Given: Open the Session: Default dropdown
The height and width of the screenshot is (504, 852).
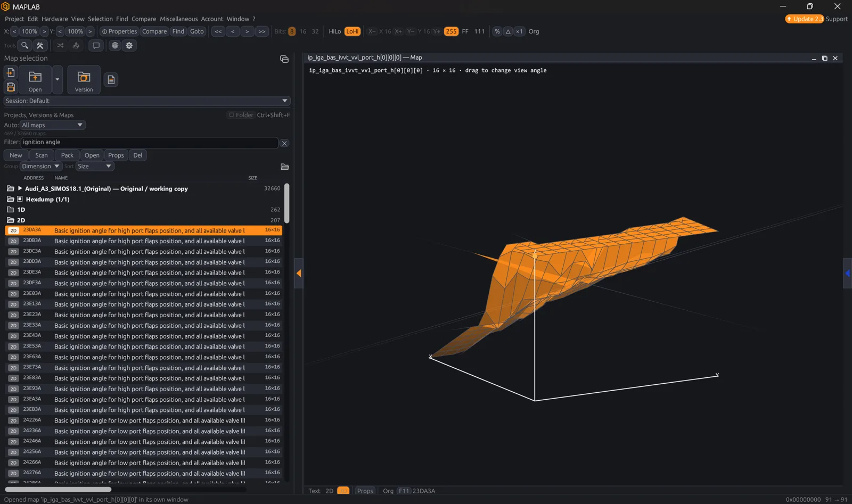Looking at the screenshot, I should coord(147,101).
